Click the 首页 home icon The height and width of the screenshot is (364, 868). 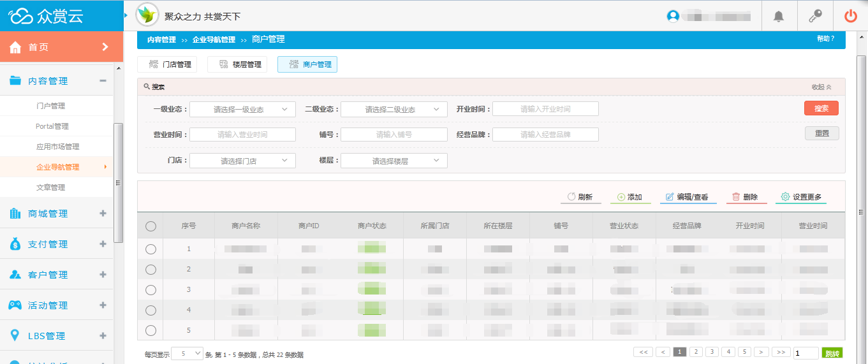[16, 47]
